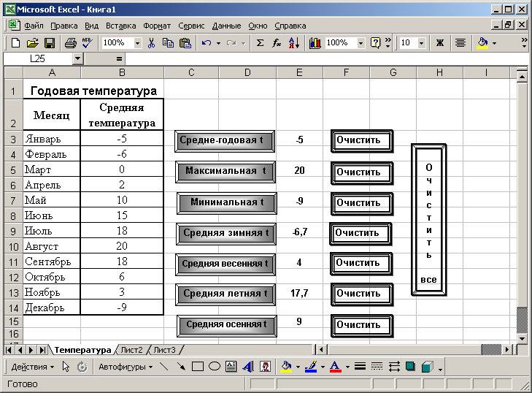Viewport: 532px width, 393px height.
Task: Click the Максимальная t button
Action: [x=225, y=172]
